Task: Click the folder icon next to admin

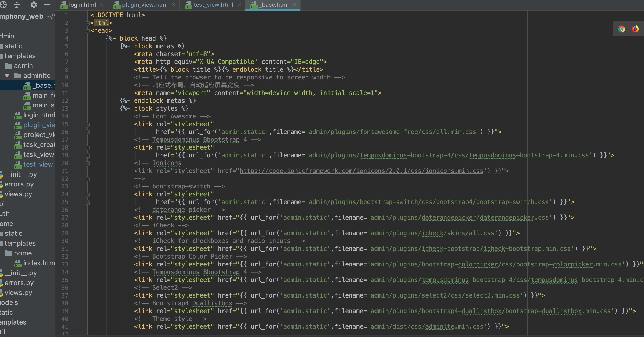Action: coord(9,66)
